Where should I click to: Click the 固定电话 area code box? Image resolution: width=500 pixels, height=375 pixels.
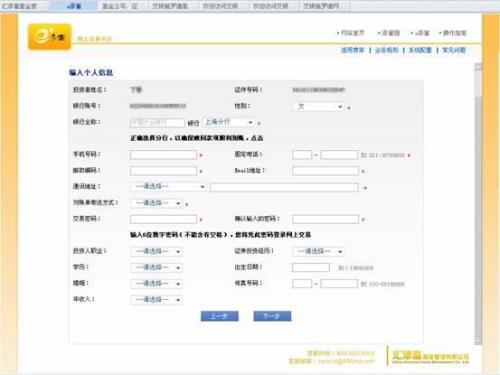302,155
